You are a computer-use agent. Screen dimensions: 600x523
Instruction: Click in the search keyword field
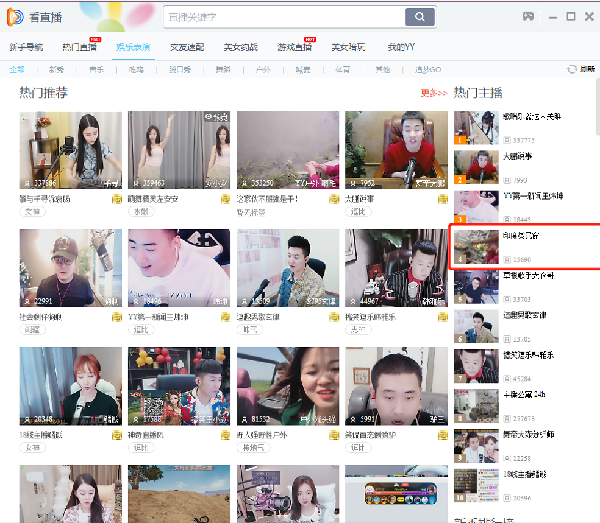pos(283,17)
